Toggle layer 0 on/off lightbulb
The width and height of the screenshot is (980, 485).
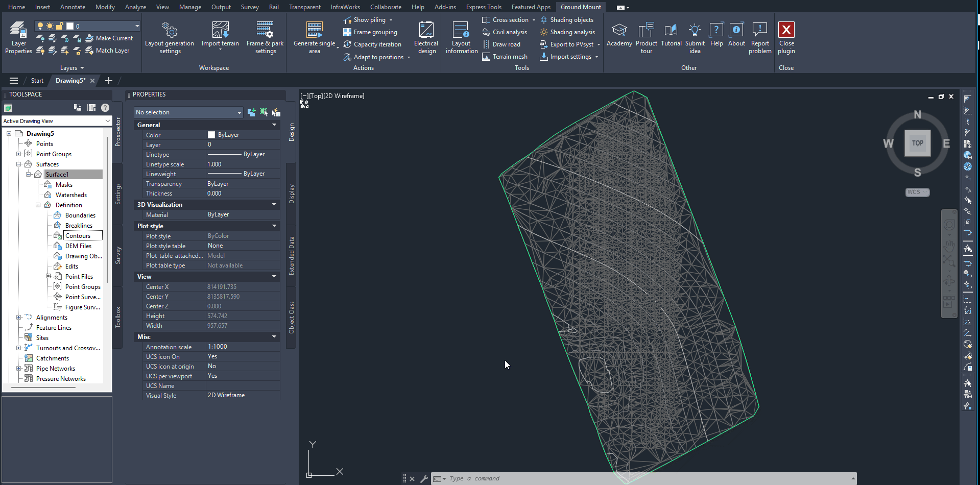pyautogui.click(x=40, y=26)
